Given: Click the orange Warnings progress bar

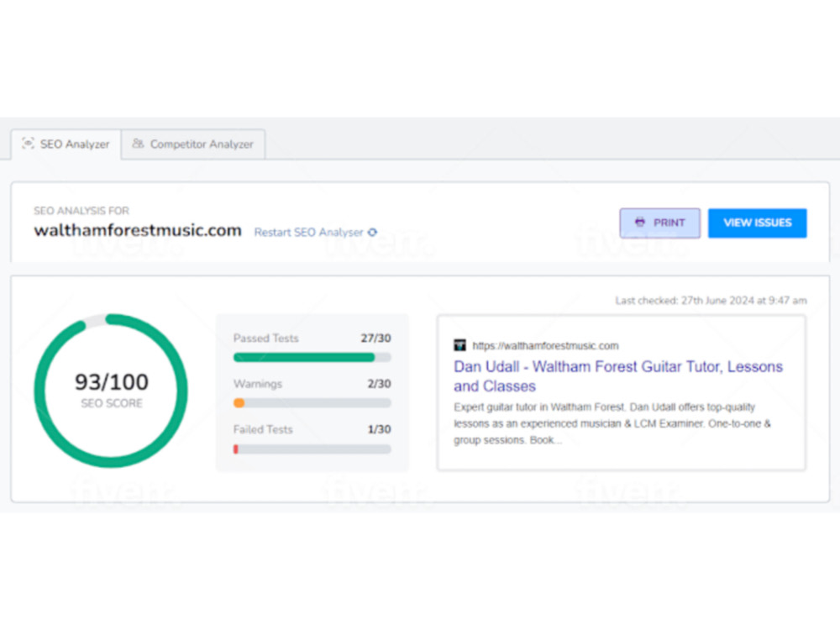Looking at the screenshot, I should click(312, 403).
